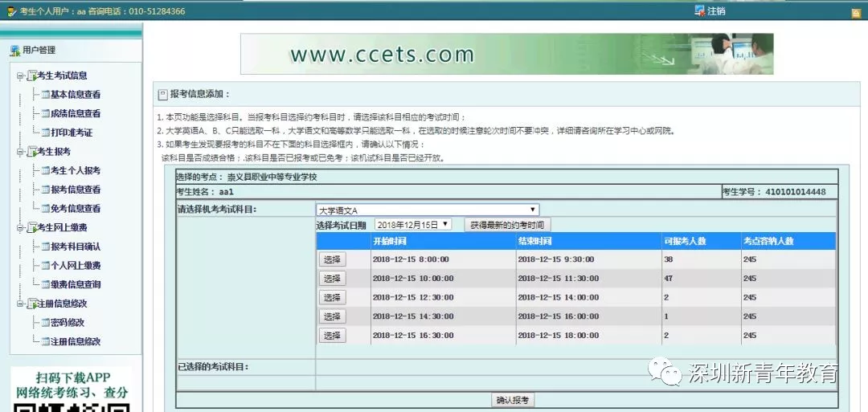The width and height of the screenshot is (868, 412).
Task: Click the lock icon in the top-right corner
Action: pyautogui.click(x=856, y=14)
